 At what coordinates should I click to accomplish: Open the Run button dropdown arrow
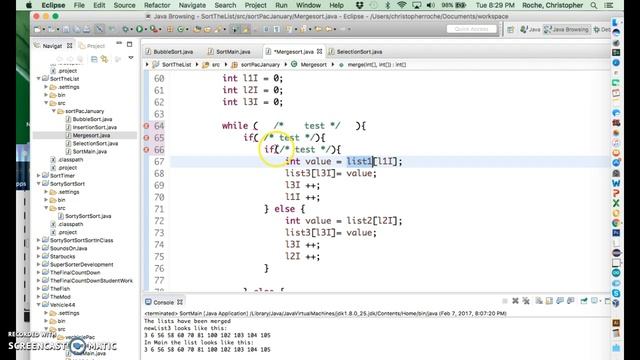(x=146, y=30)
